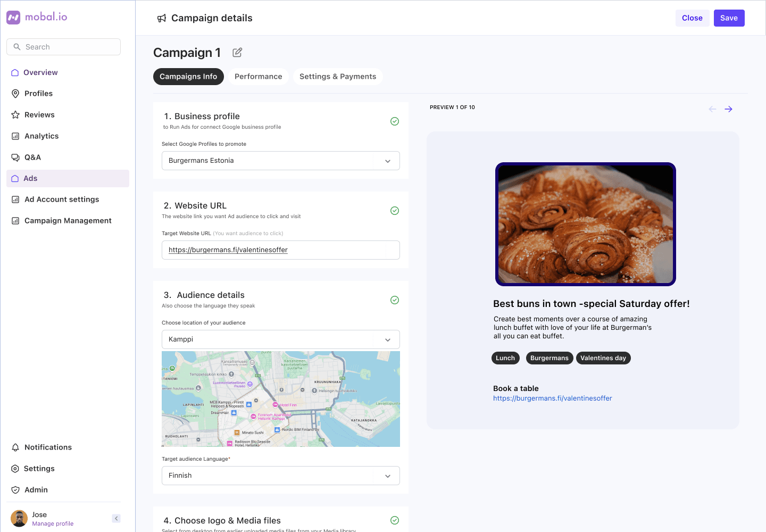
Task: Select Ads in the sidebar
Action: coord(68,179)
